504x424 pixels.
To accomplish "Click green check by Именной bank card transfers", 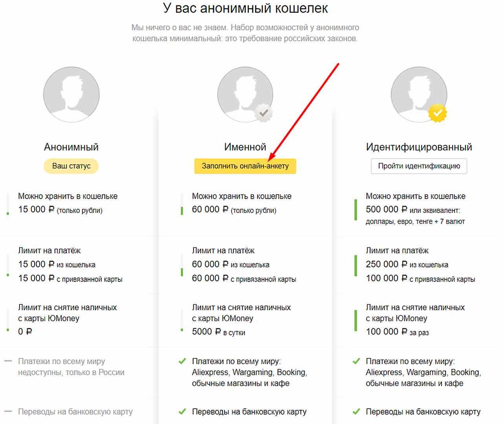I will click(x=182, y=412).
